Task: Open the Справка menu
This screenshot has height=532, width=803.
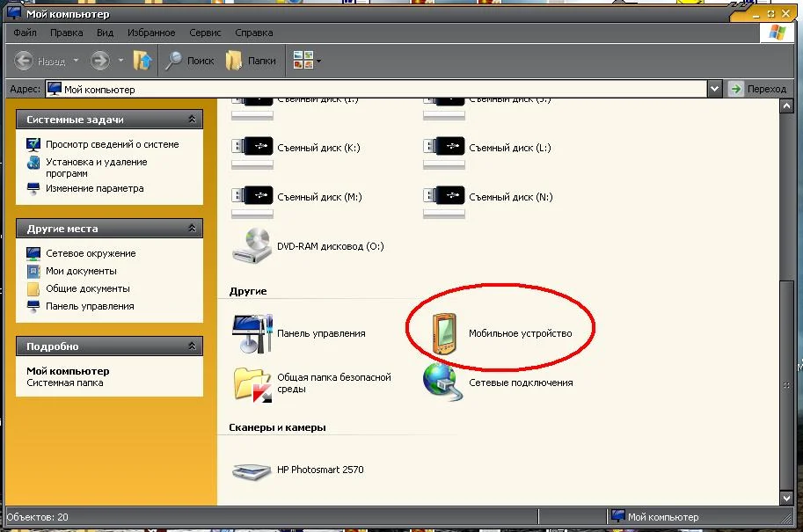Action: pos(254,33)
